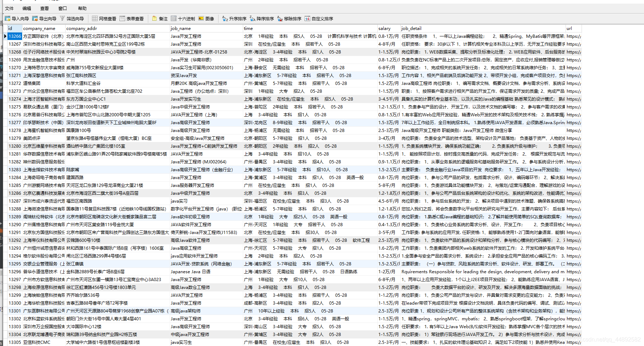Click job cell 高级Java数仓工程师
This screenshot has height=346, width=644.
coord(206,287)
